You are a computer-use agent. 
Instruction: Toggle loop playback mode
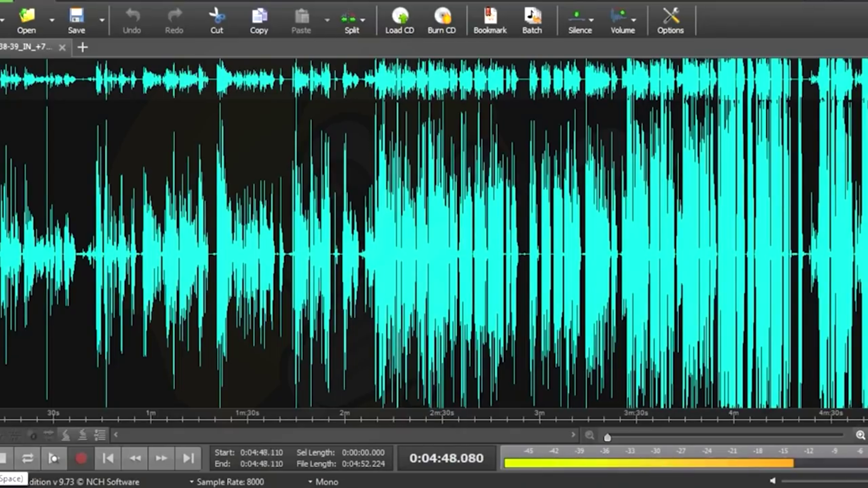[x=28, y=458]
